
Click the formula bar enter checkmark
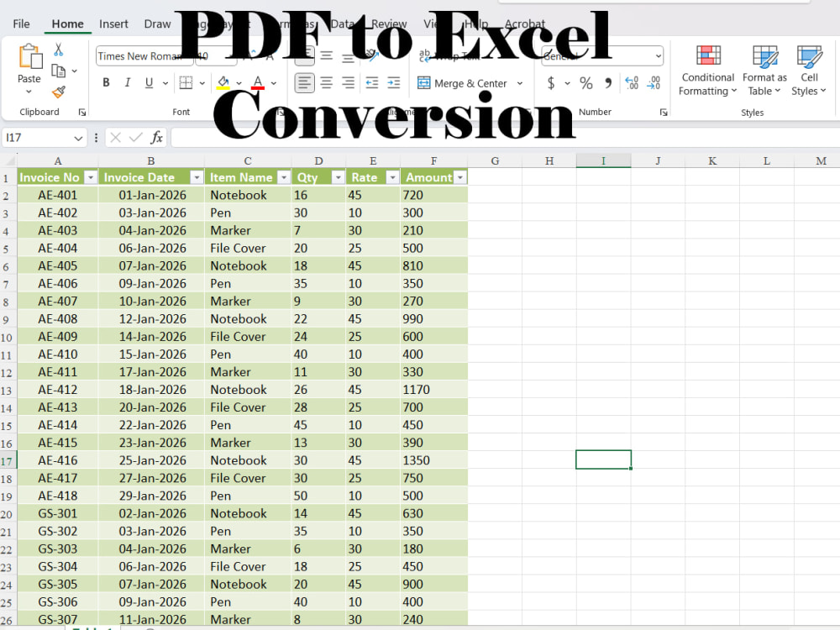[x=136, y=138]
